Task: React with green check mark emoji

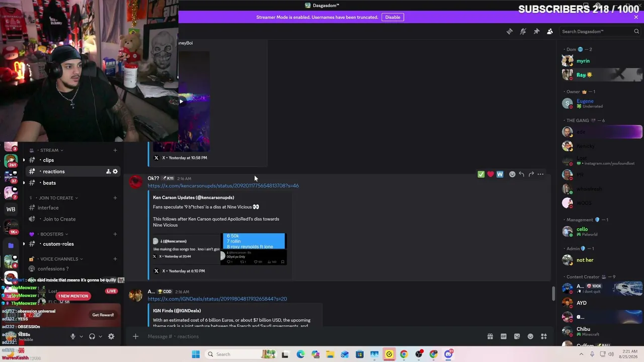Action: (481, 174)
